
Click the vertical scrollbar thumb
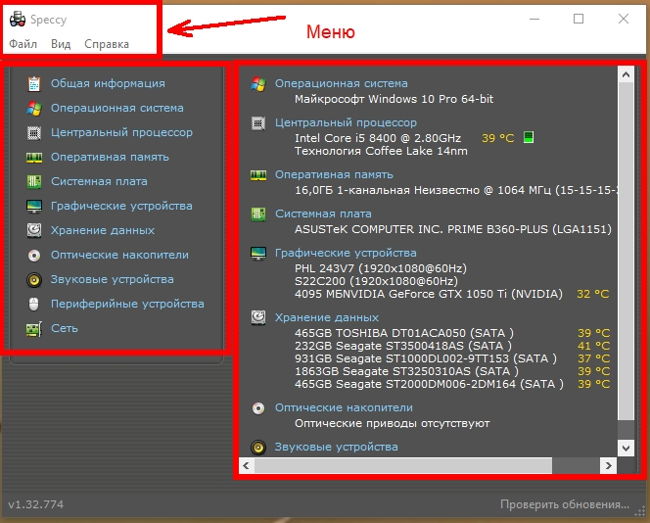pos(626,251)
